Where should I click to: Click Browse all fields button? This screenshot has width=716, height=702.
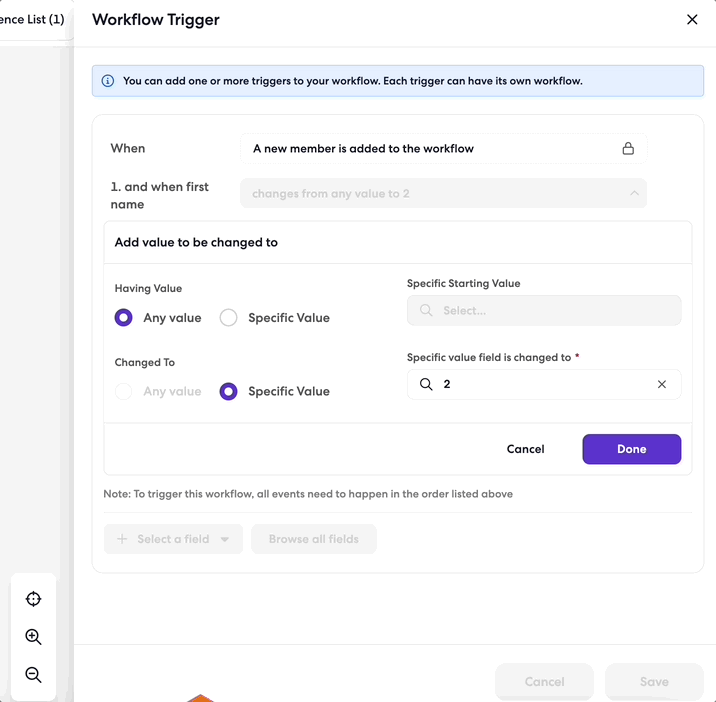point(314,539)
